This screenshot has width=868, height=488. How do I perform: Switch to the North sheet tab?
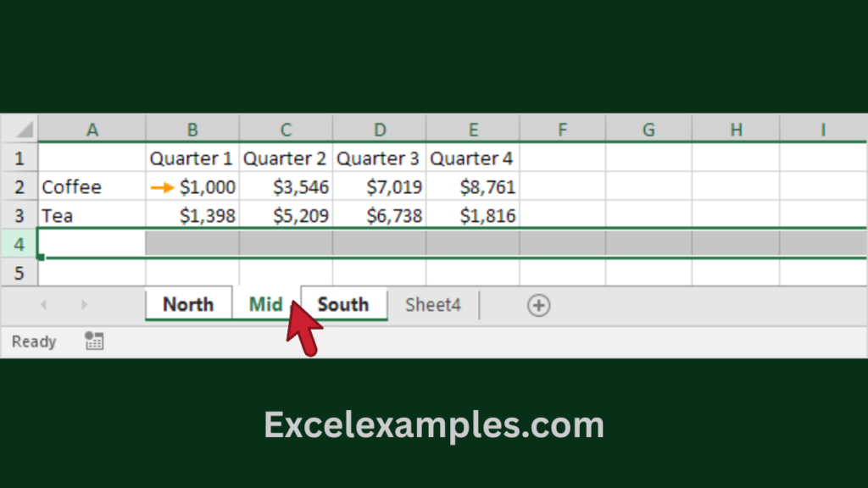(188, 305)
